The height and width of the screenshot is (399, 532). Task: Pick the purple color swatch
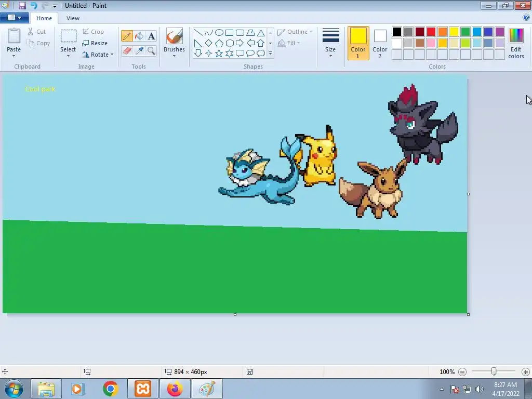499,32
